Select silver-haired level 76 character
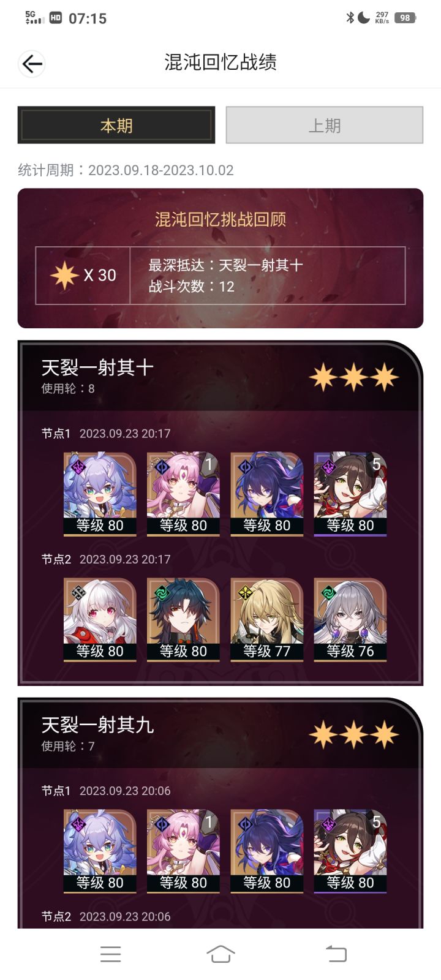This screenshot has height=980, width=441. tap(350, 620)
